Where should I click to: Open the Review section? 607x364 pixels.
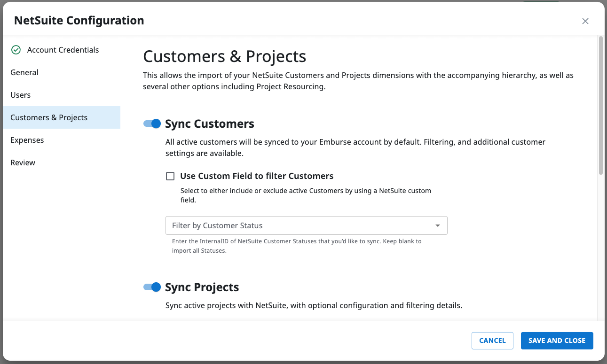pos(62,163)
